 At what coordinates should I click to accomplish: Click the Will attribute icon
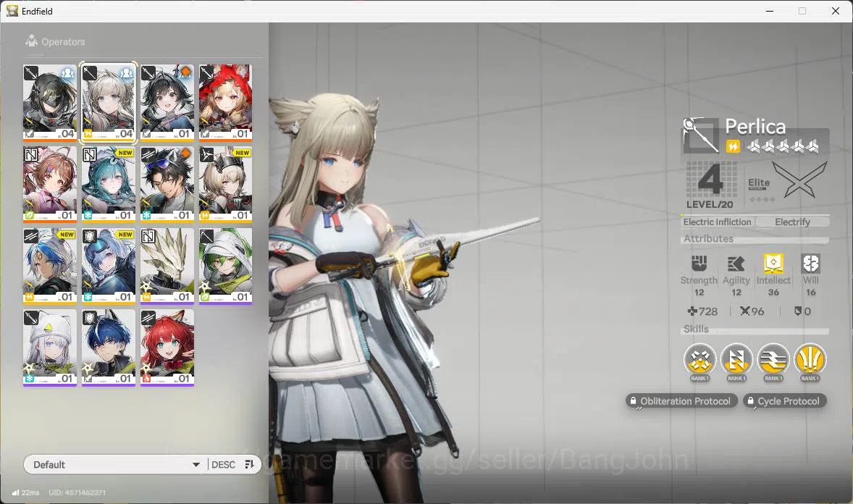(810, 264)
